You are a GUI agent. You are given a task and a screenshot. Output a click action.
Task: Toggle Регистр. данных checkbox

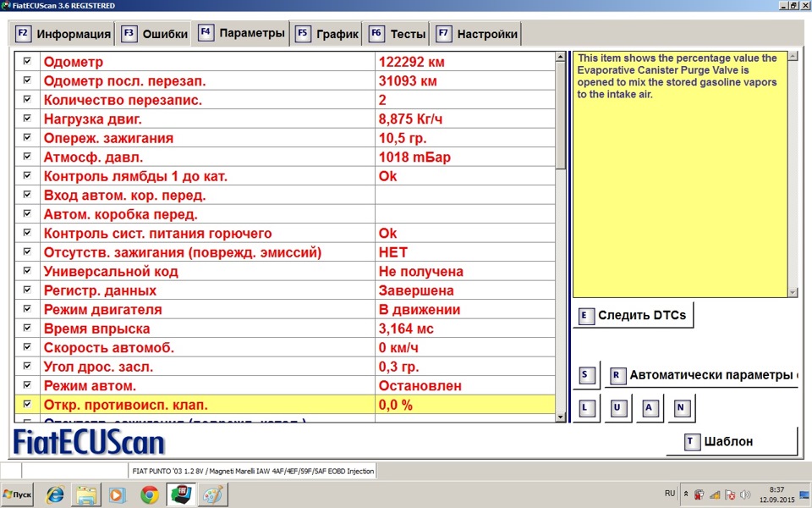[27, 290]
